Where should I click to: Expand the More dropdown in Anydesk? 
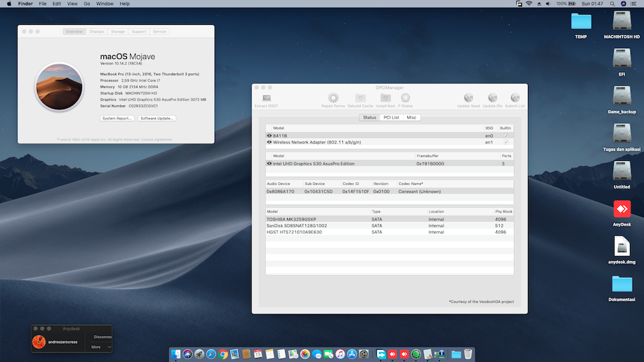[101, 347]
